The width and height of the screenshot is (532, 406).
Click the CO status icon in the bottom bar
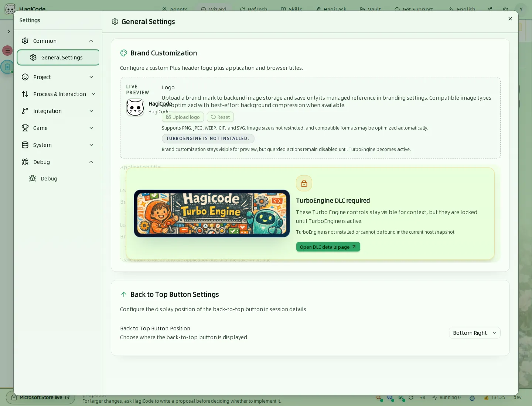pyautogui.click(x=390, y=398)
